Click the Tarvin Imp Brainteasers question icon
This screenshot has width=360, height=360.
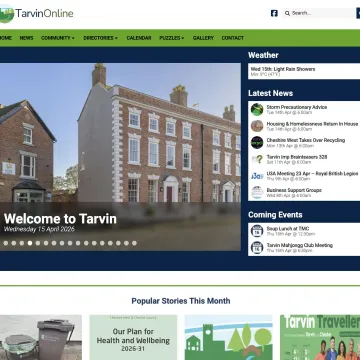pos(257,159)
